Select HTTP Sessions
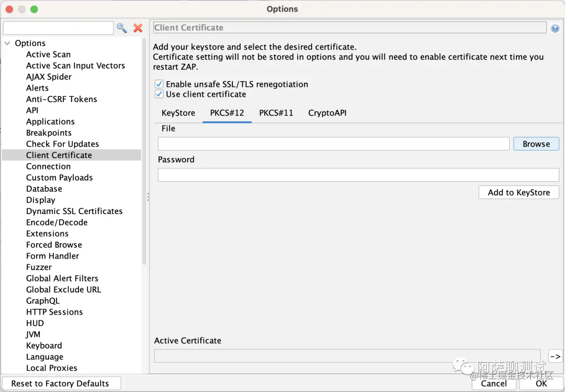Viewport: 565px width, 392px height. tap(54, 311)
